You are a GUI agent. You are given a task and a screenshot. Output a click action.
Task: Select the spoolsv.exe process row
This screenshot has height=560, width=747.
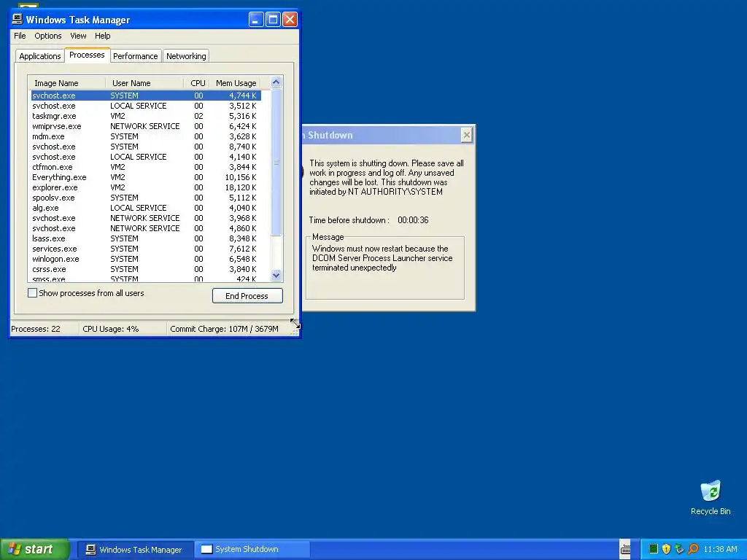point(146,198)
